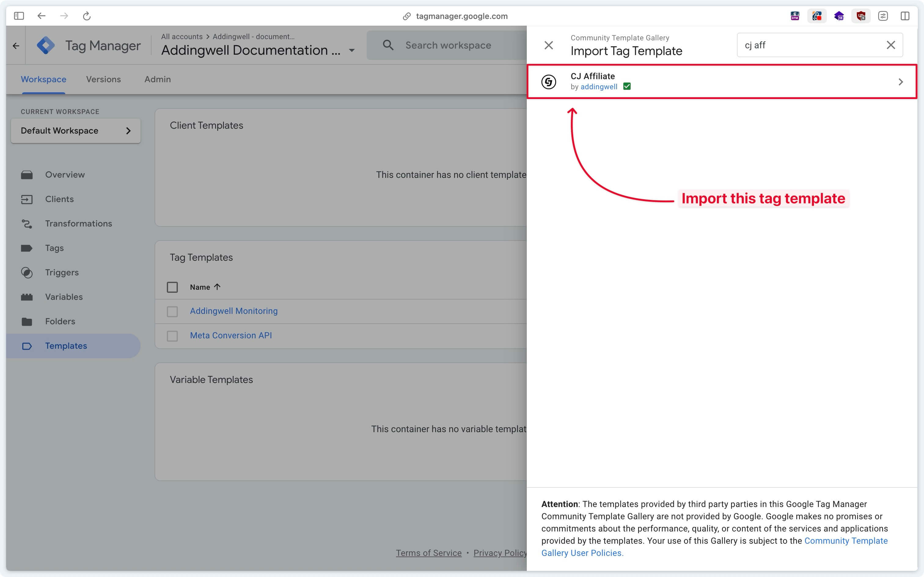Open the purple graduation cap extension
This screenshot has width=924, height=577.
839,16
